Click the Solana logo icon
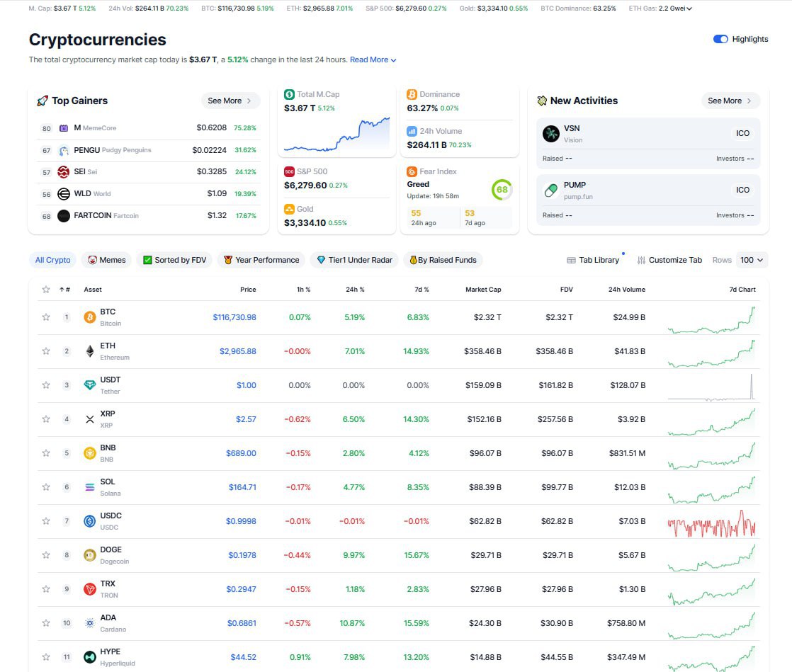The width and height of the screenshot is (792, 672). 90,487
